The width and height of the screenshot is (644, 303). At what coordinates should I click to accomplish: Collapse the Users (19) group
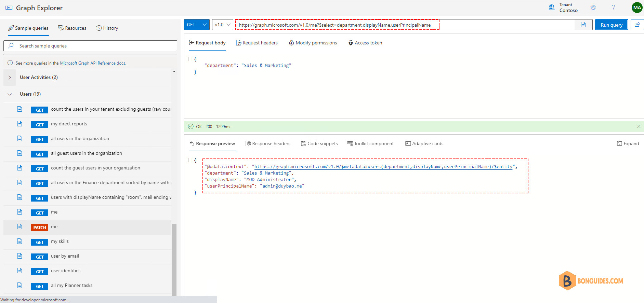pyautogui.click(x=10, y=94)
